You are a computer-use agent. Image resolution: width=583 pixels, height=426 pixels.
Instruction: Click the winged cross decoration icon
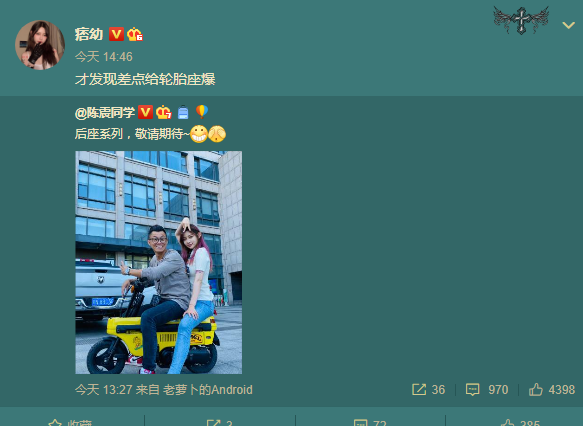pyautogui.click(x=521, y=20)
